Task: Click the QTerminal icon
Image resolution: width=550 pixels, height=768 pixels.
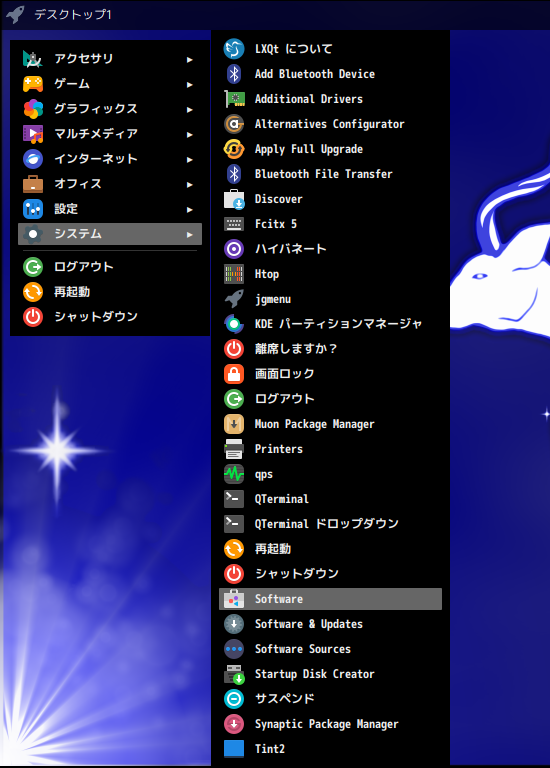Action: point(234,499)
